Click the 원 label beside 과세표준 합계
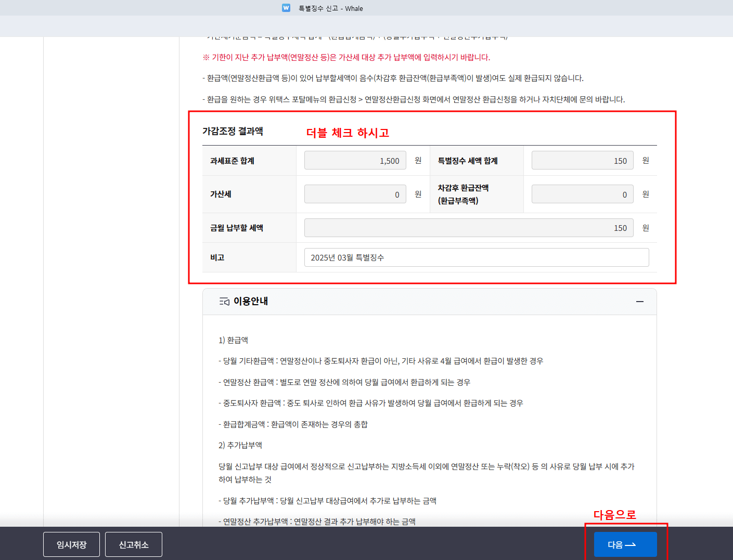 [x=417, y=160]
